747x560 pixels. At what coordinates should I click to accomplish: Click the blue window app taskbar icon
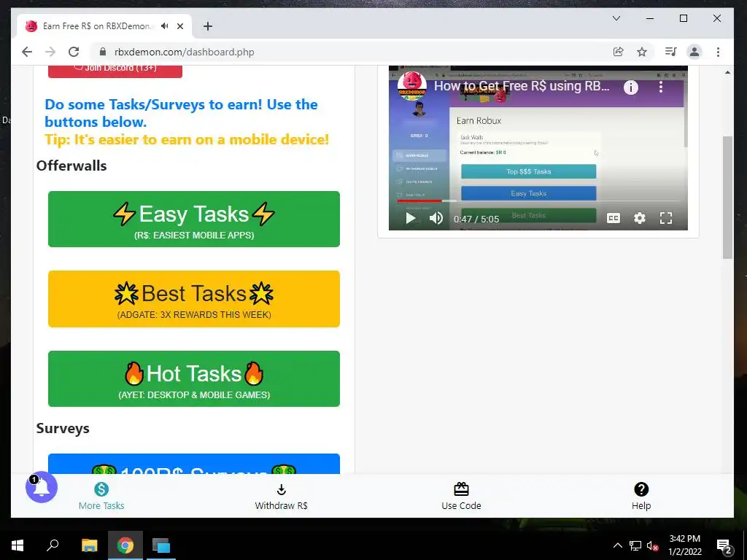[160, 545]
